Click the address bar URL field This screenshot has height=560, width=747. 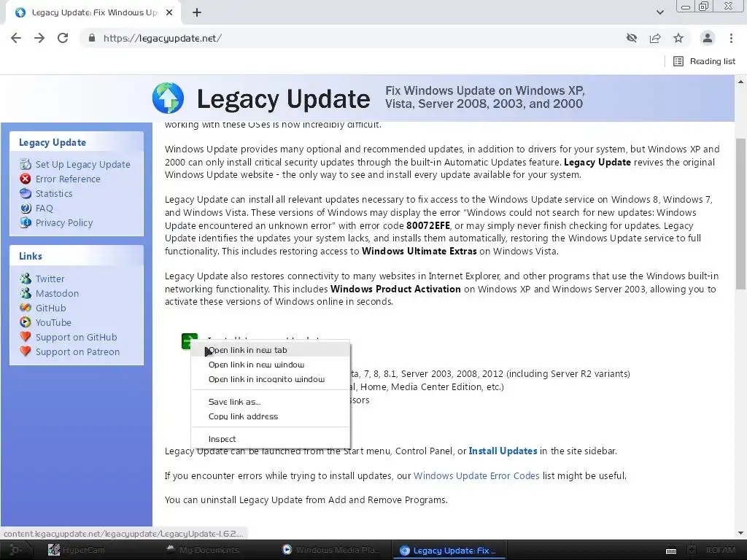point(352,38)
